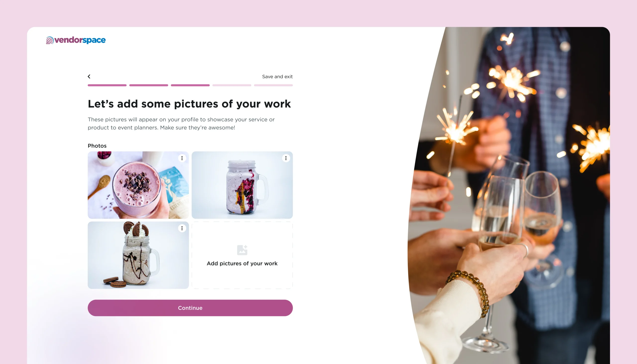
Task: Open options menu on pink smoothie bowl photo
Action: [182, 158]
